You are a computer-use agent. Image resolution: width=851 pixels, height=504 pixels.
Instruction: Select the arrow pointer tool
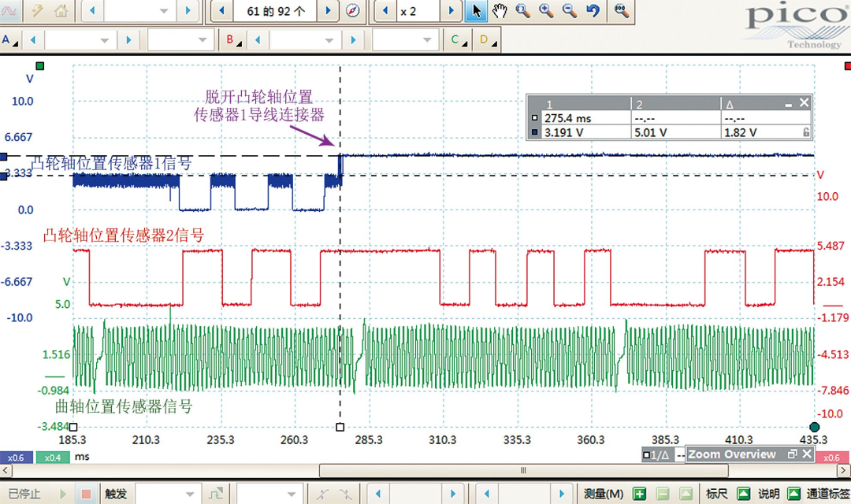[476, 10]
